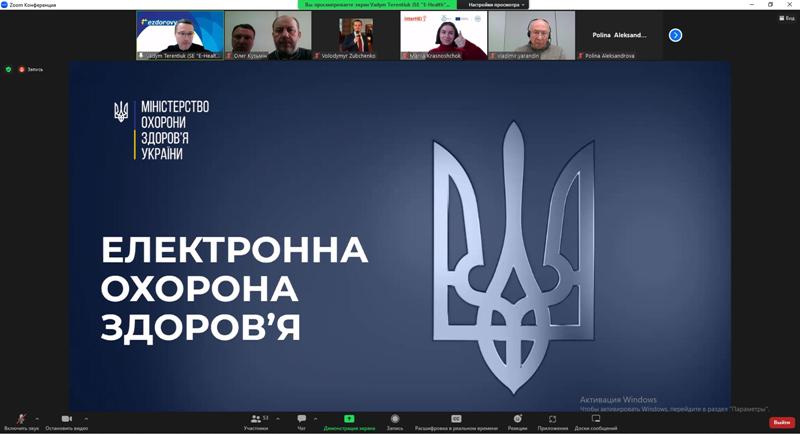800x434 pixels.
Task: Open video options arrow beside the camera
Action: pos(86,419)
